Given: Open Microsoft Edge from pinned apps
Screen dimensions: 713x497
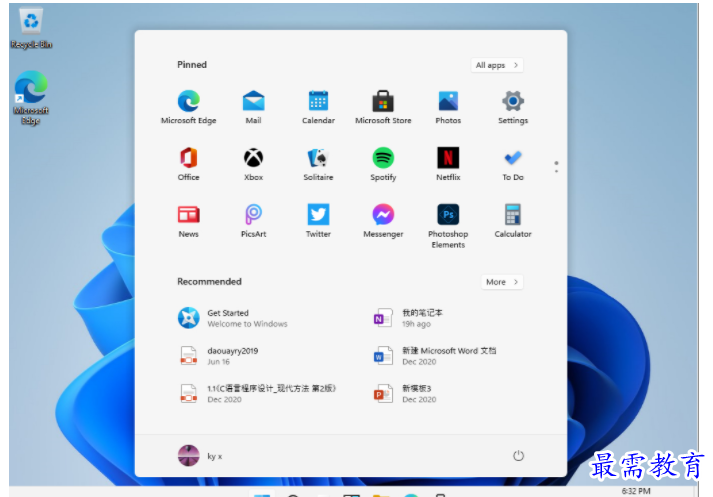Looking at the screenshot, I should (x=189, y=107).
